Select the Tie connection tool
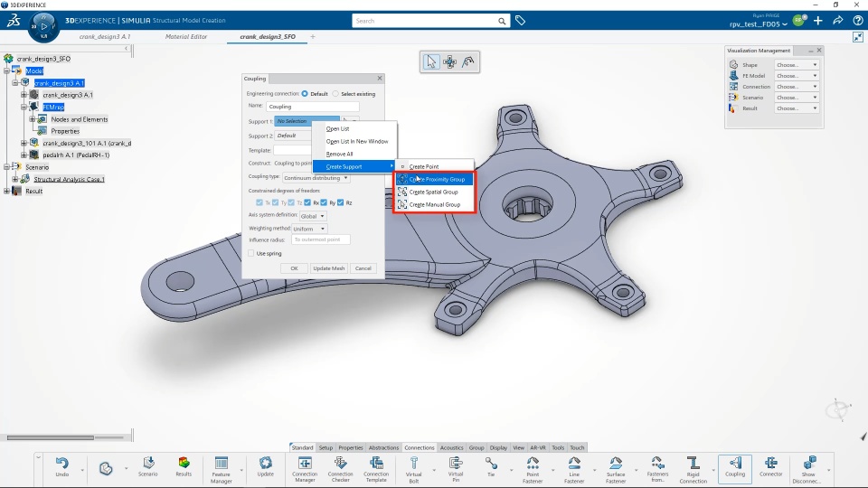This screenshot has width=868, height=488. pos(491,467)
